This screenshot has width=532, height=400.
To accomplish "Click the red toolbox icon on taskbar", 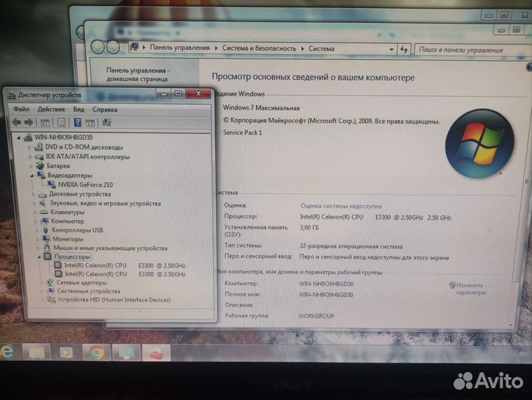I will [x=156, y=353].
